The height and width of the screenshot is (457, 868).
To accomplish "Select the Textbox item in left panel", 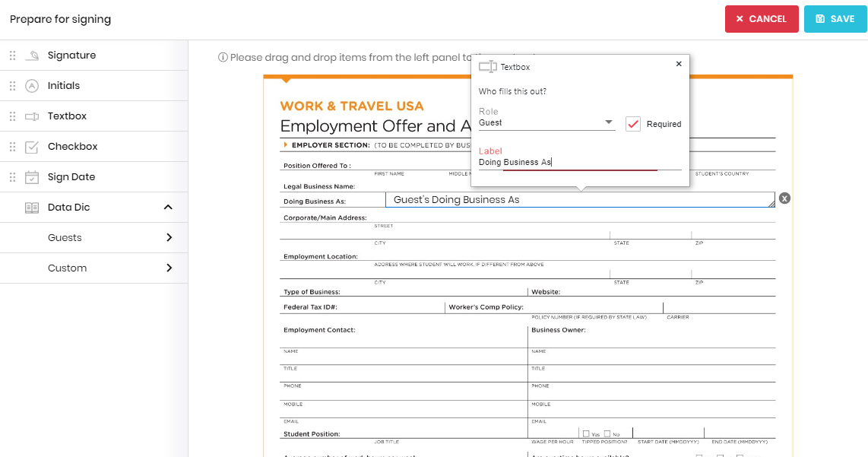I will click(94, 116).
